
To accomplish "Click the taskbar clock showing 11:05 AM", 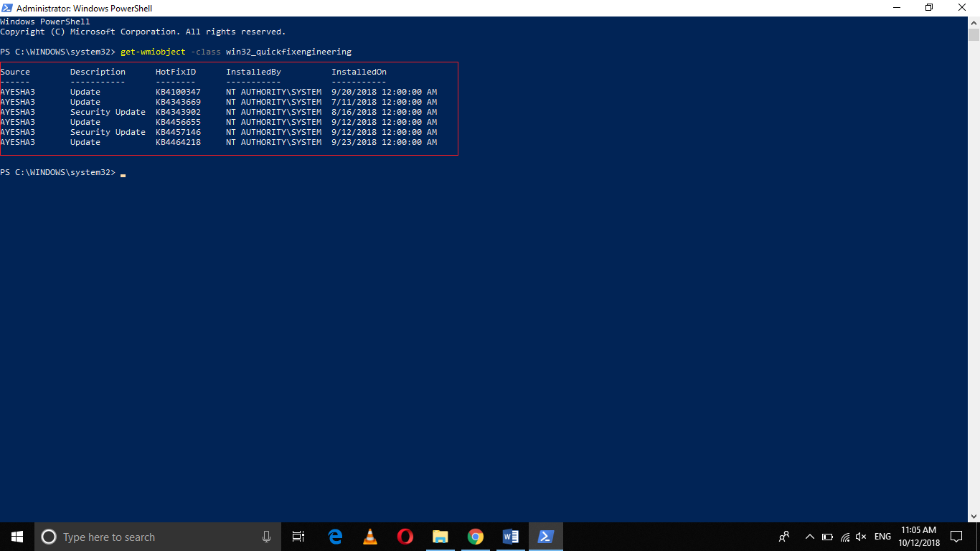I will [x=918, y=537].
